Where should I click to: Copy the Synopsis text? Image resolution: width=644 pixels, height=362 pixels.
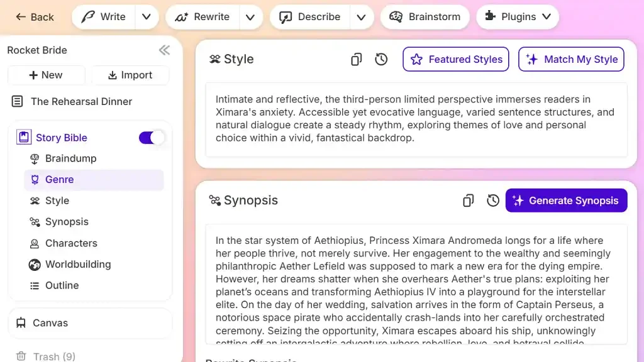[x=468, y=200]
